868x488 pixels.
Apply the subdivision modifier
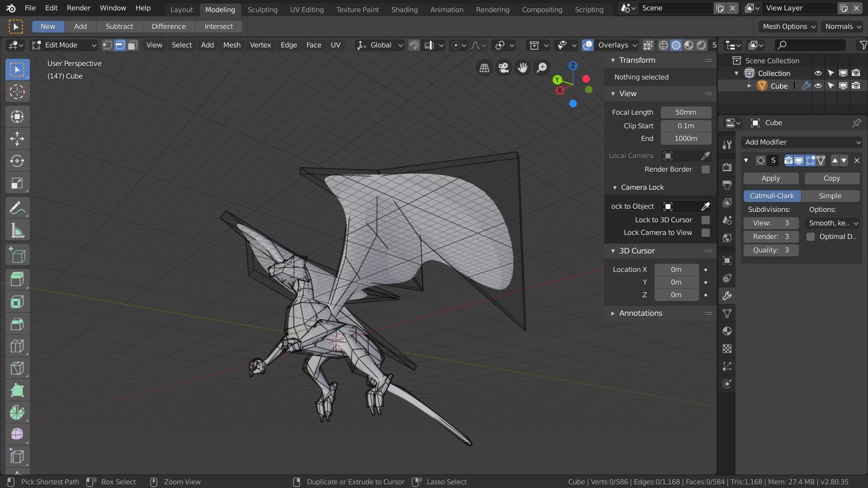click(771, 178)
